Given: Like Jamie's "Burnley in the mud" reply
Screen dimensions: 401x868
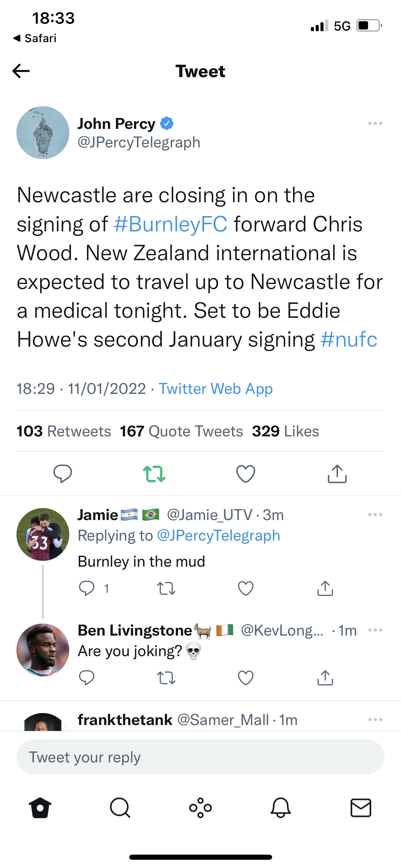Looking at the screenshot, I should click(x=246, y=589).
